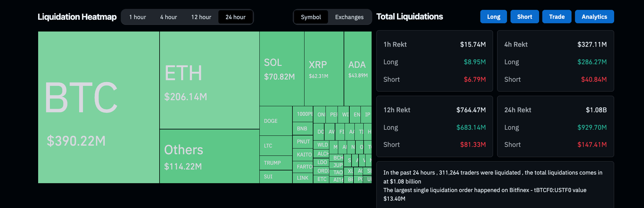Click the JUP heatmap tile

(336, 165)
